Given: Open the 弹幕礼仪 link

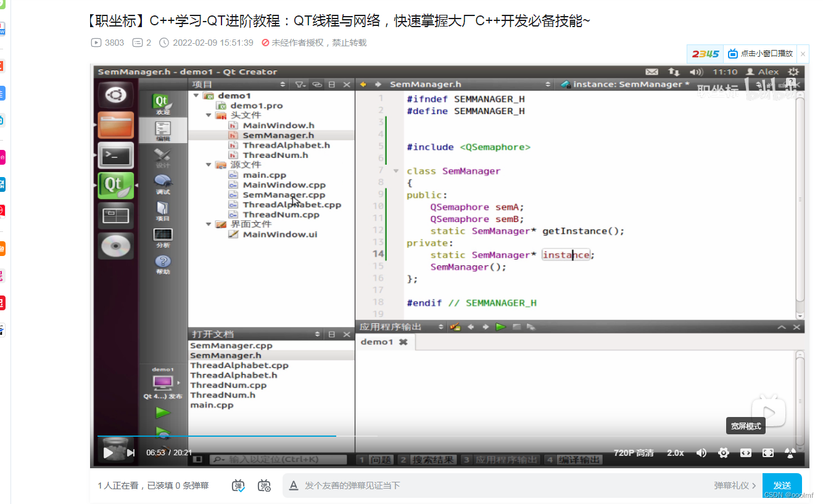Looking at the screenshot, I should tap(735, 485).
